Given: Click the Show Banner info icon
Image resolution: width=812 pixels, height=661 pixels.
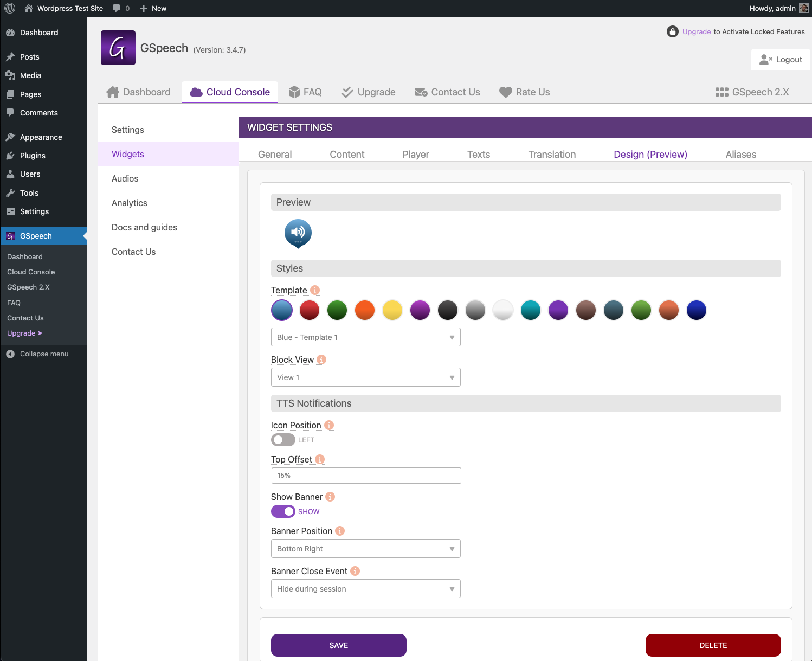Looking at the screenshot, I should click(330, 497).
